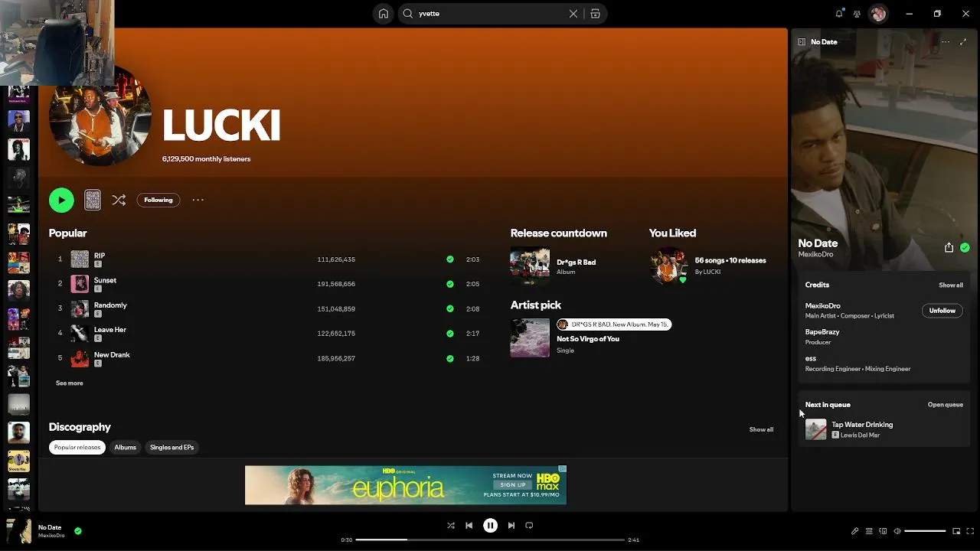The height and width of the screenshot is (551, 980).
Task: Show all discography
Action: (761, 429)
